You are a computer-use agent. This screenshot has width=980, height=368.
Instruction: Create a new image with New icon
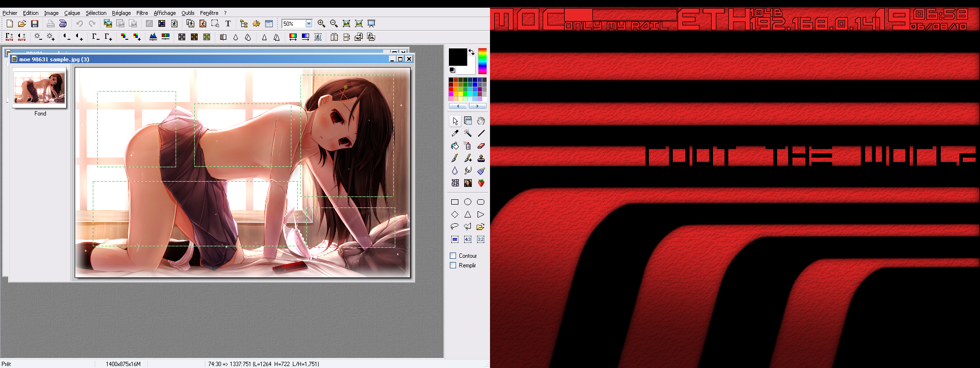(x=10, y=23)
